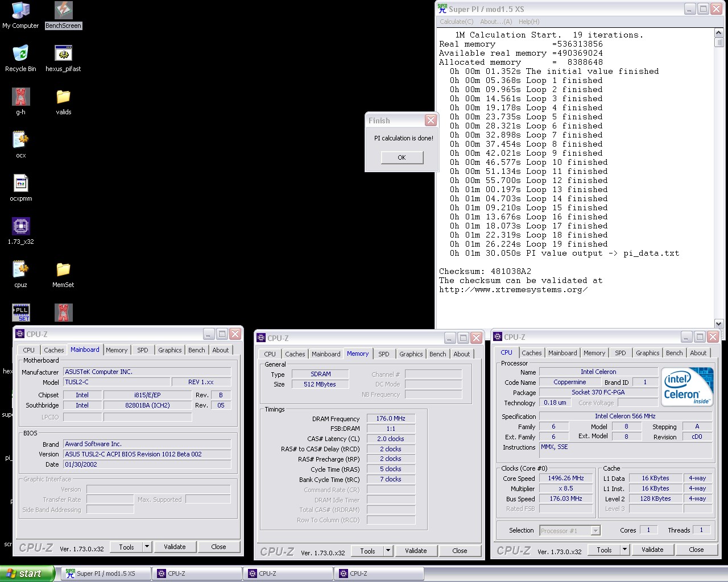Click Tools button in Mainboard CPU-Z window

click(x=126, y=547)
